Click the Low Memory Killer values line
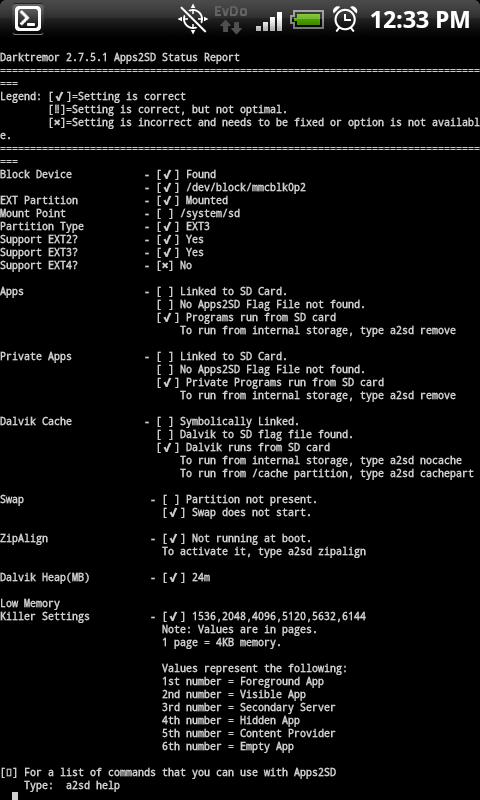The image size is (480, 800). point(279,617)
